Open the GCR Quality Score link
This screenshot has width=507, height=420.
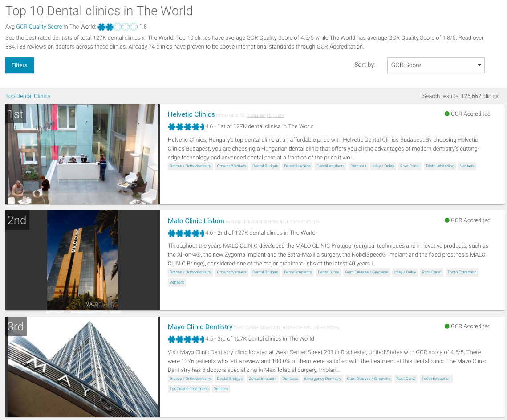(39, 27)
